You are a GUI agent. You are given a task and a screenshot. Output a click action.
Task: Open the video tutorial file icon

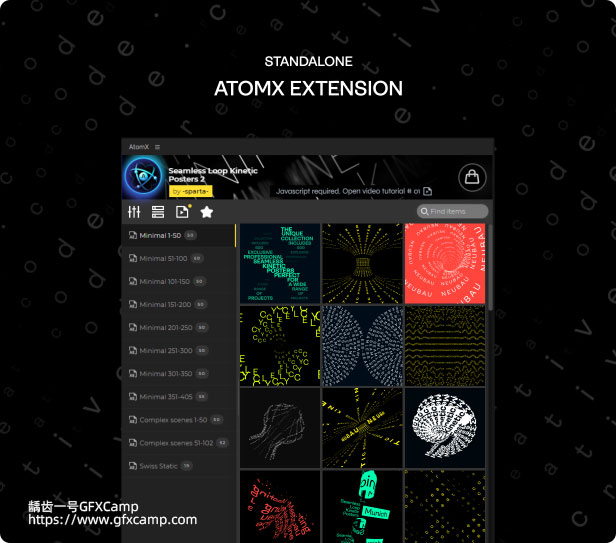(427, 191)
